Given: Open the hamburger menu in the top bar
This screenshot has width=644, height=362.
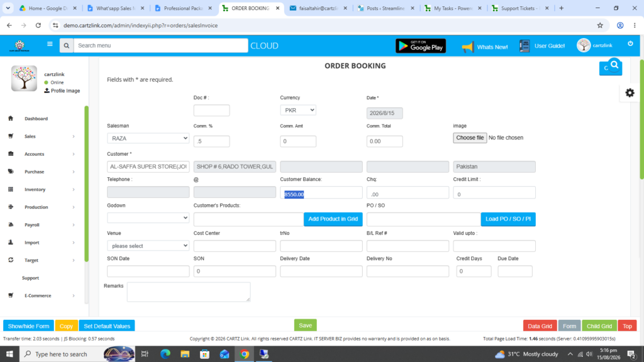Looking at the screenshot, I should tap(50, 45).
